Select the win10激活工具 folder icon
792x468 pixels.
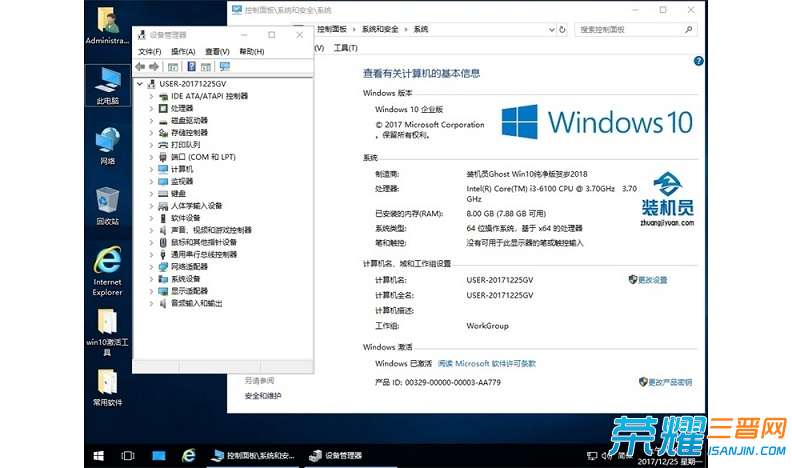(x=107, y=332)
